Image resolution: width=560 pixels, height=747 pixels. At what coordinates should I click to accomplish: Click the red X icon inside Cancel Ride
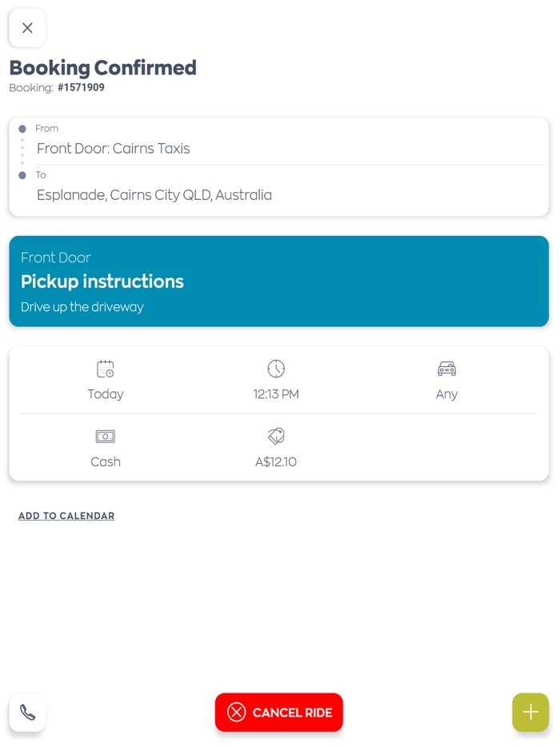pyautogui.click(x=236, y=712)
